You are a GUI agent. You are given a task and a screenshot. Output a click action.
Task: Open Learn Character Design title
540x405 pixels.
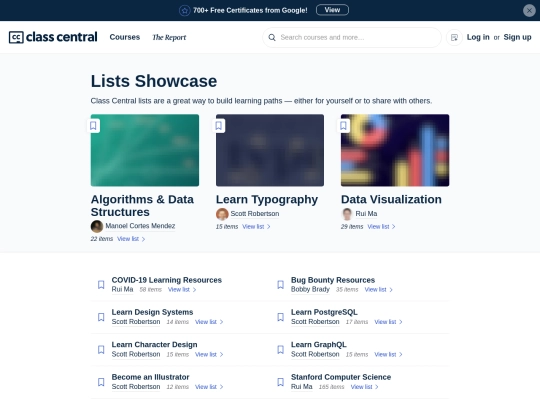tap(154, 344)
